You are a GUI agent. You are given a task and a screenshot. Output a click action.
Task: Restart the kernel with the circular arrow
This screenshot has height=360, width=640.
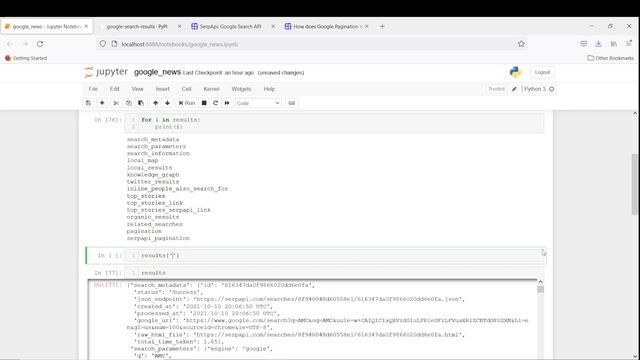pyautogui.click(x=216, y=103)
